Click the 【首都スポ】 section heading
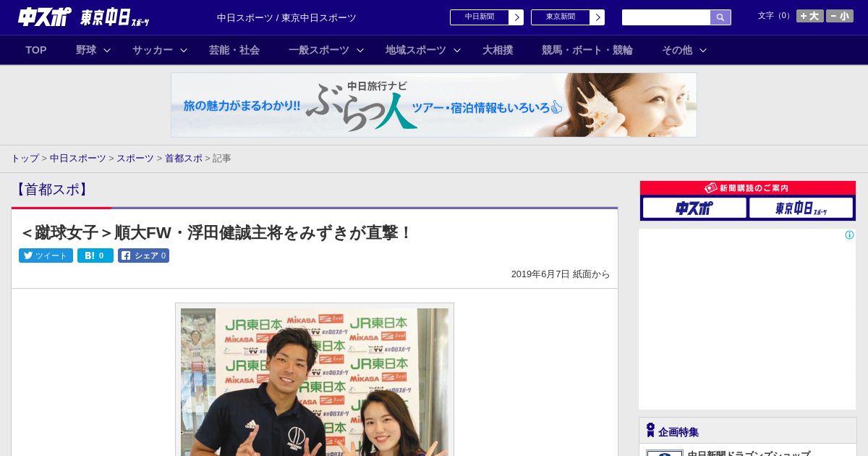The image size is (868, 456). [x=51, y=190]
